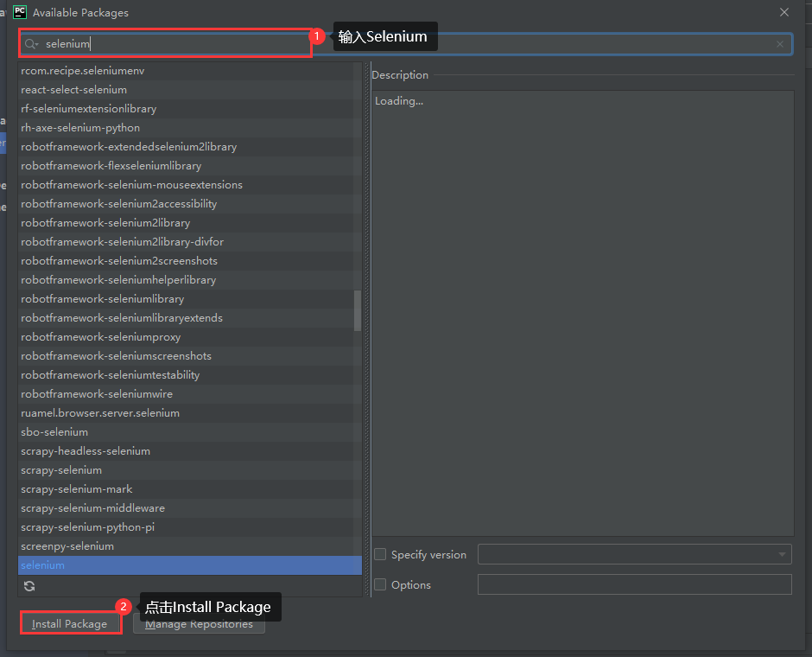Screen dimensions: 812x657
Task: Click the robotframework-seleniumlibrary row
Action: point(189,299)
